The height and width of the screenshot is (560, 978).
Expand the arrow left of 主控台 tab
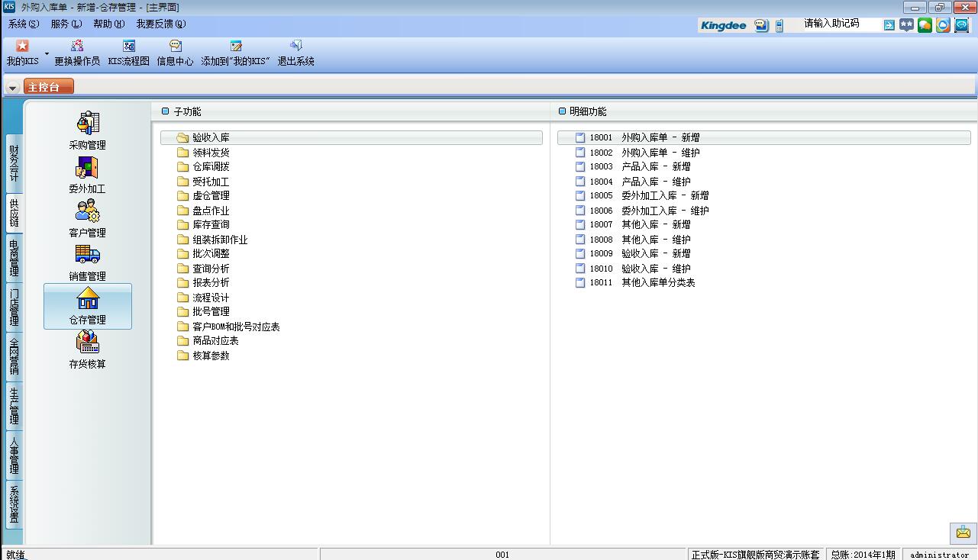(12, 88)
